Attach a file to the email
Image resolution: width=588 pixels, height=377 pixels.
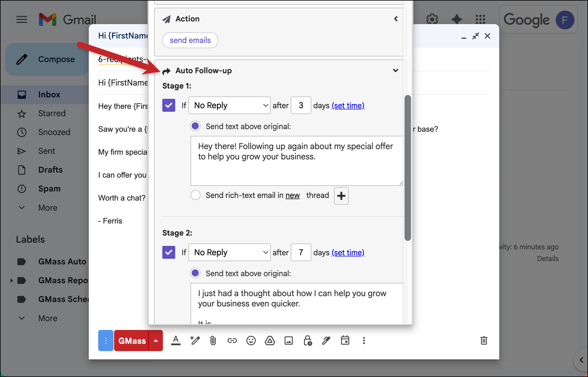click(x=213, y=341)
